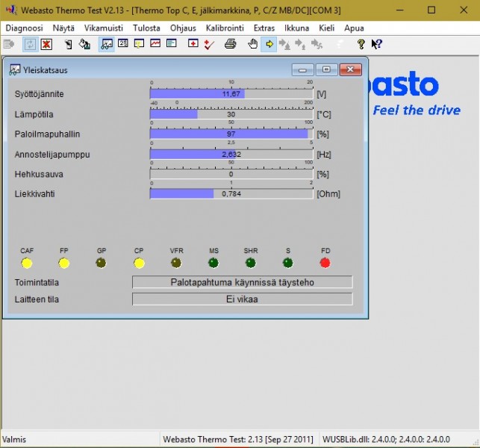Click the red checkmark toolbar icon
The height and width of the screenshot is (448, 480).
pyautogui.click(x=209, y=44)
